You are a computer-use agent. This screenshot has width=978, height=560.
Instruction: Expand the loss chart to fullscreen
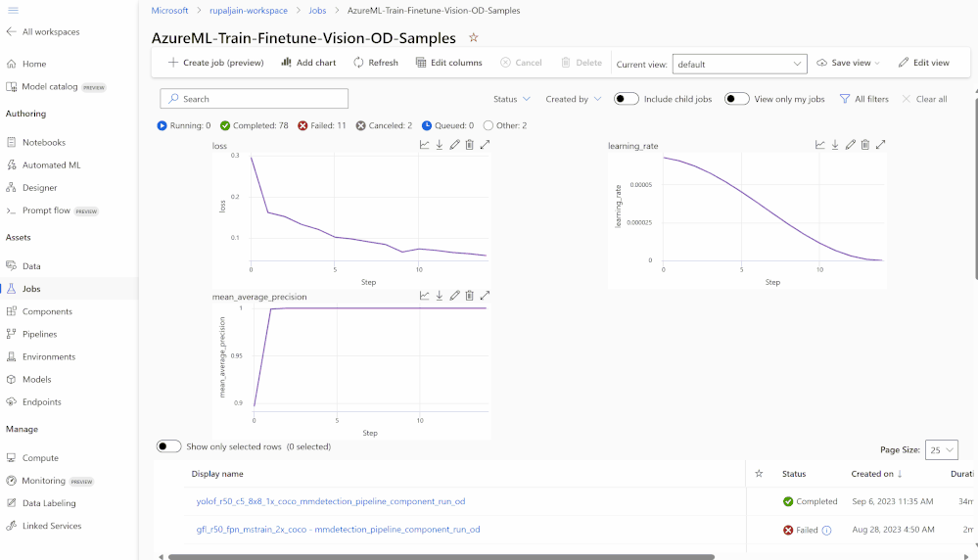click(485, 145)
